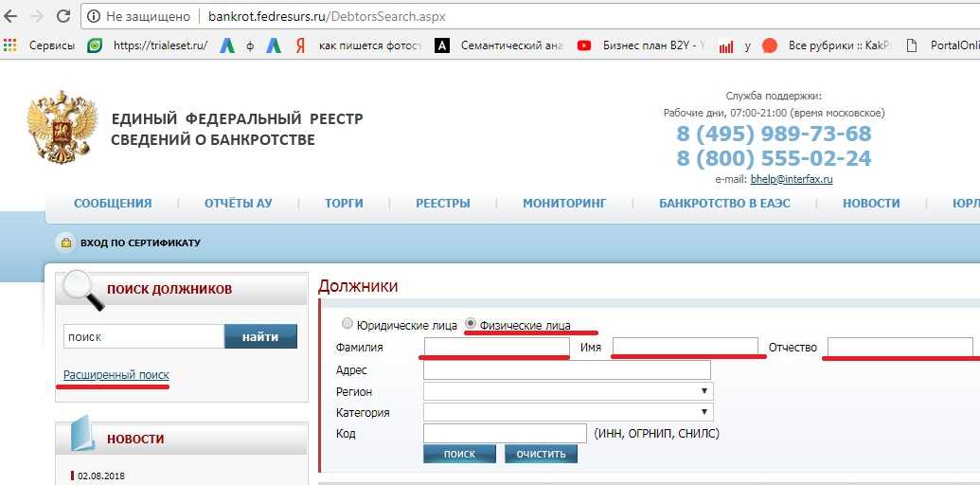The height and width of the screenshot is (485, 980).
Task: Reload the page with refresh icon
Action: coord(62,16)
